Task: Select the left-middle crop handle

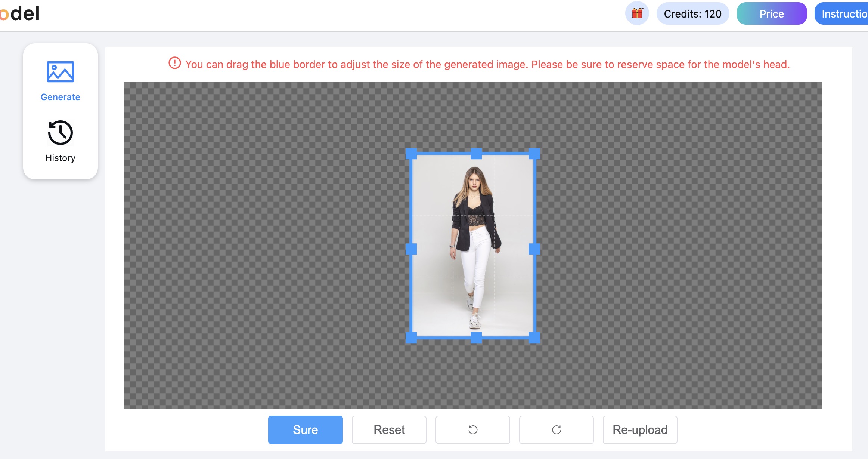Action: coord(411,249)
